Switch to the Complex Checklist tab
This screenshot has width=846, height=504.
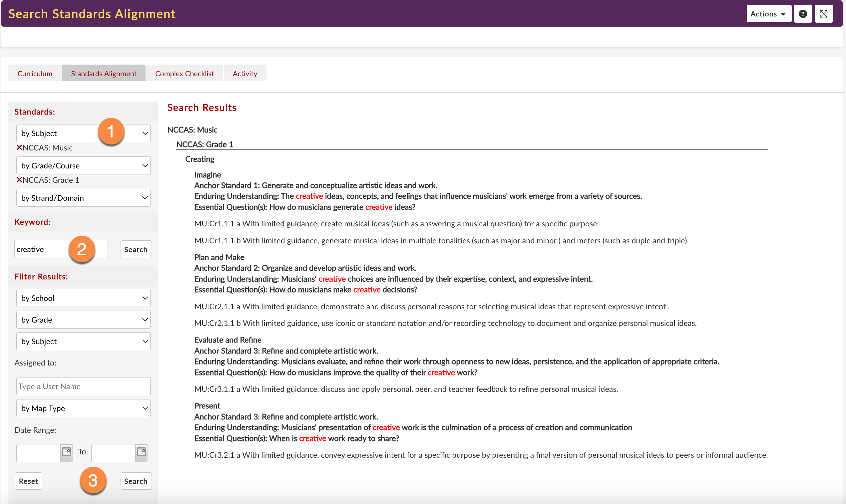(185, 73)
